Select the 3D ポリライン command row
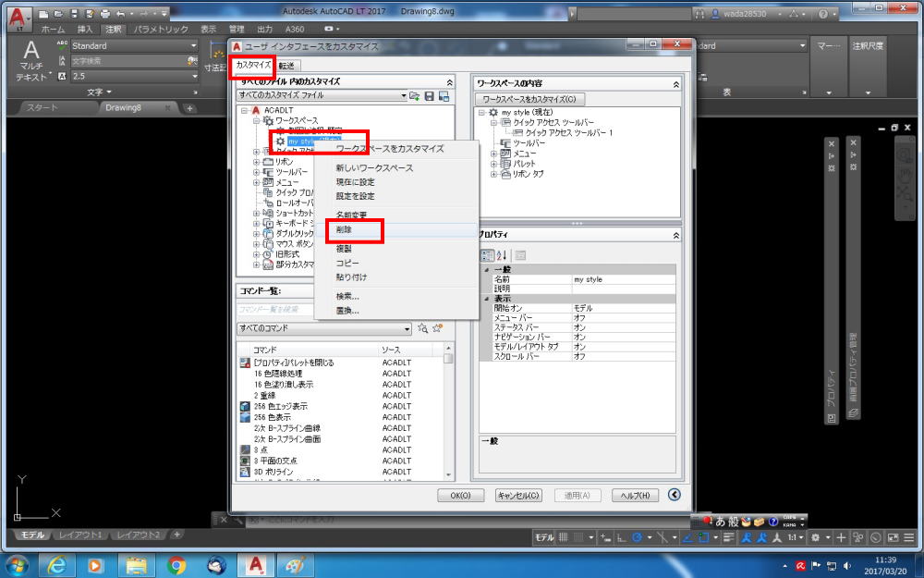 [341, 472]
